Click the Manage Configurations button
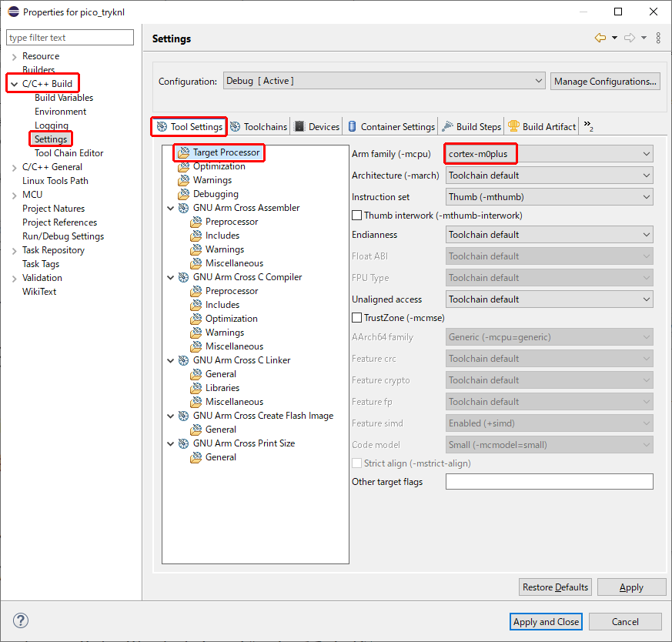The image size is (672, 642). (x=605, y=81)
